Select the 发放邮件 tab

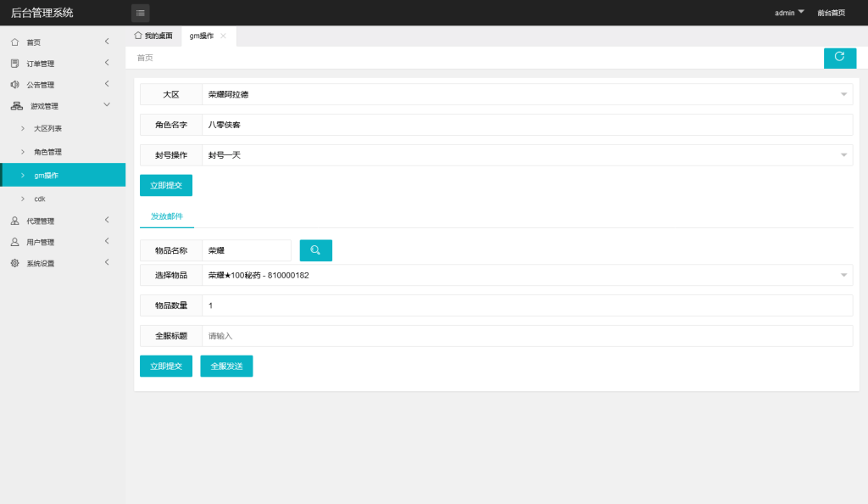coord(165,216)
